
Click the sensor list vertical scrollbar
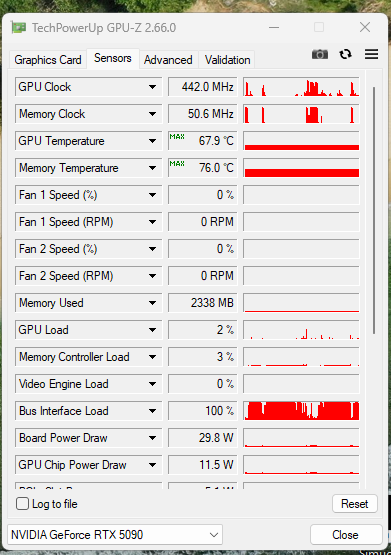pyautogui.click(x=374, y=210)
